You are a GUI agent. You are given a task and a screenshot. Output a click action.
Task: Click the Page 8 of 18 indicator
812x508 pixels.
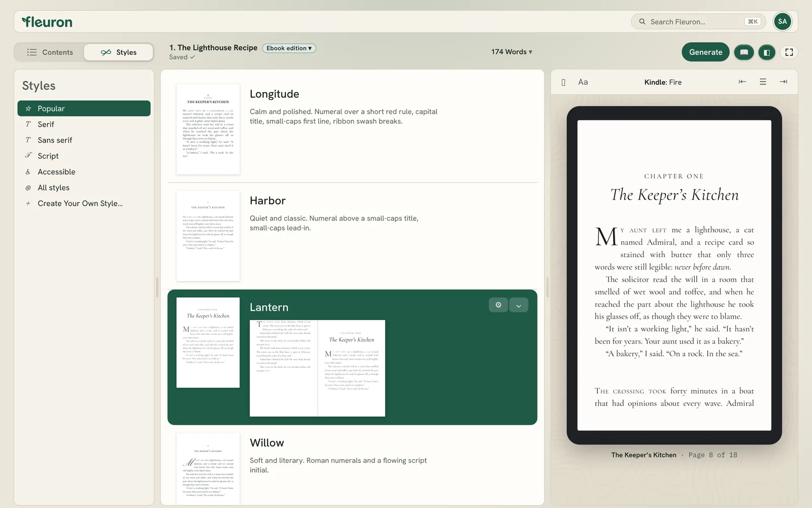coord(713,455)
